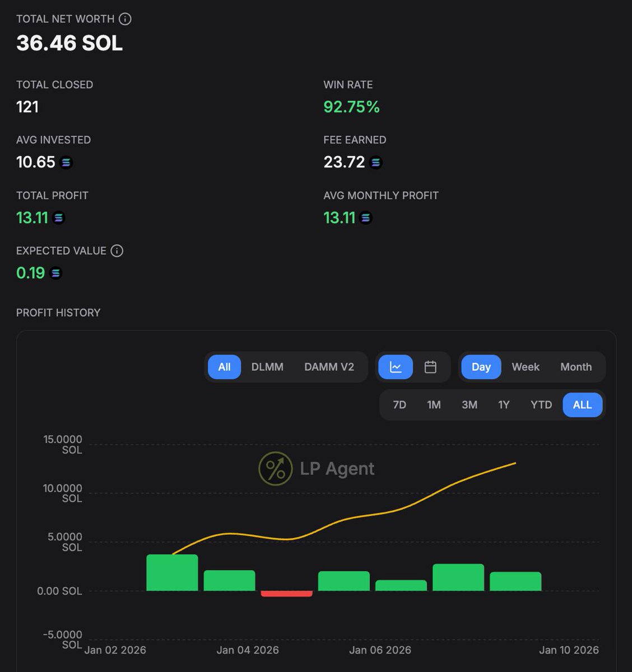
Task: Click the Fee Earned value 23.72
Action: [344, 162]
